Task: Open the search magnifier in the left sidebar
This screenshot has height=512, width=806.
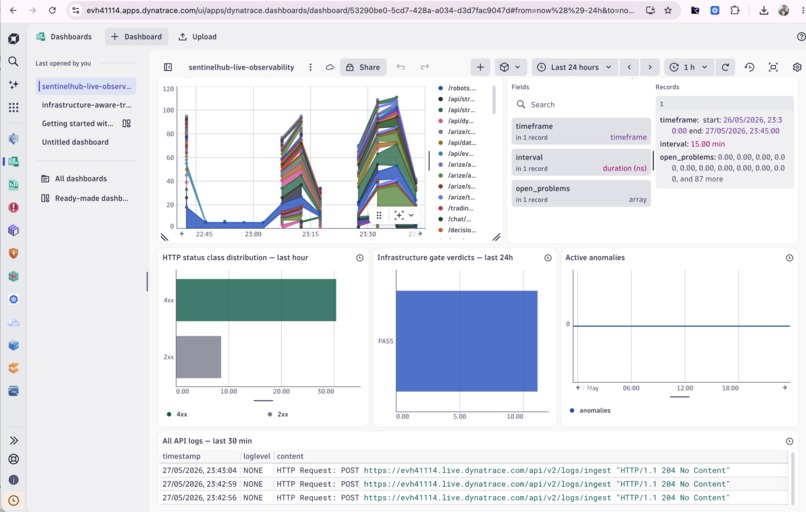Action: pos(14,62)
